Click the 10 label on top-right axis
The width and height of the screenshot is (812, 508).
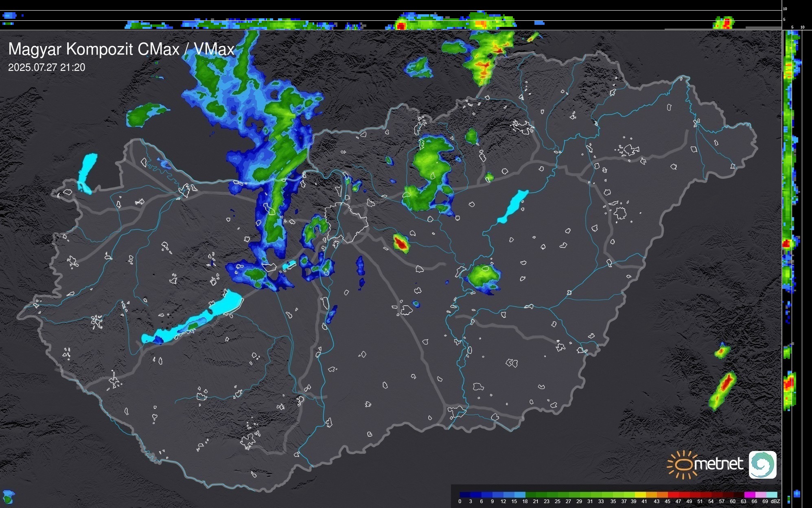point(785,9)
